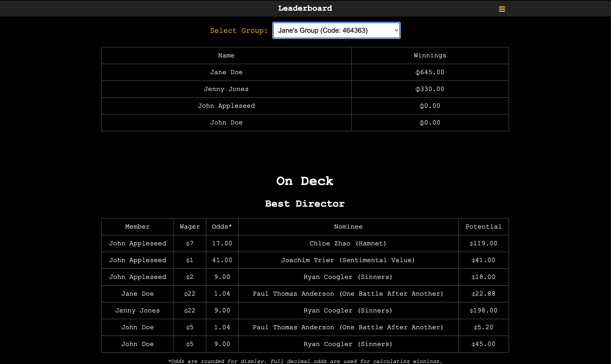The height and width of the screenshot is (364, 611).
Task: Select Jenny Jones in the winnings table
Action: point(226,89)
